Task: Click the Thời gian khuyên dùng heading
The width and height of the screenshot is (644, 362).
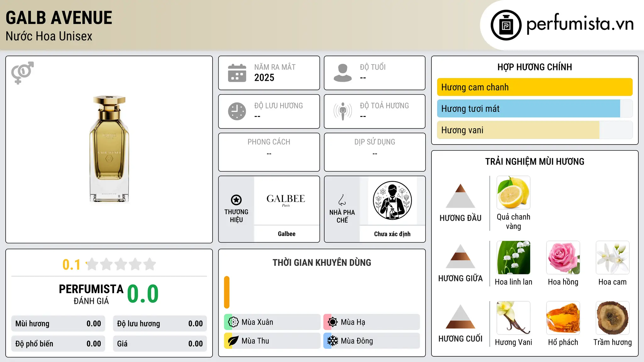Action: [322, 262]
